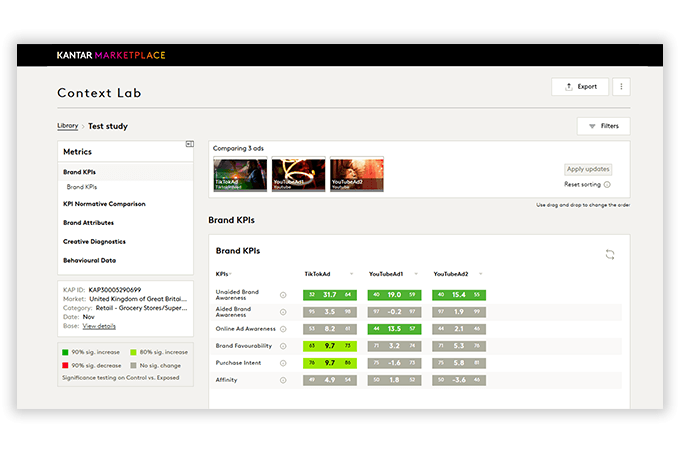Open info icon for Aided Brand Awareness
Image resolution: width=680 pixels, height=453 pixels.
[x=283, y=312]
